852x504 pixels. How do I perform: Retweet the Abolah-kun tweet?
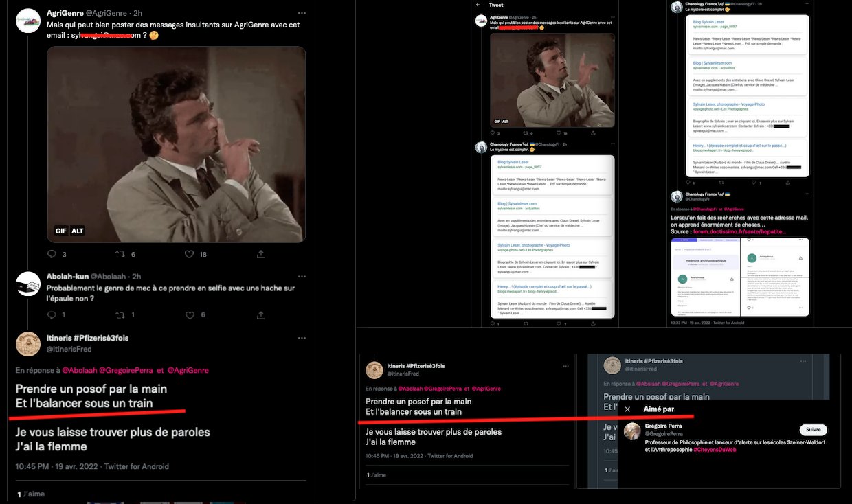tap(121, 314)
